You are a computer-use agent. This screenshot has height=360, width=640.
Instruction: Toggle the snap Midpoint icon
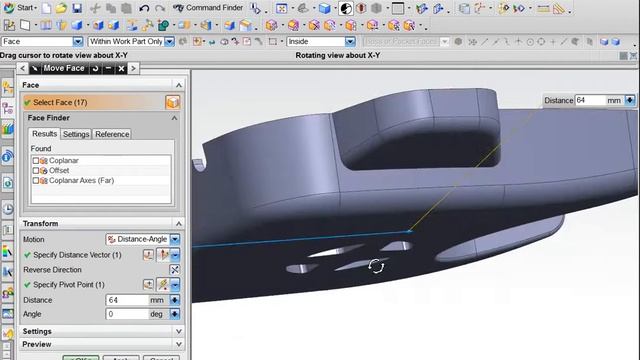tap(495, 42)
